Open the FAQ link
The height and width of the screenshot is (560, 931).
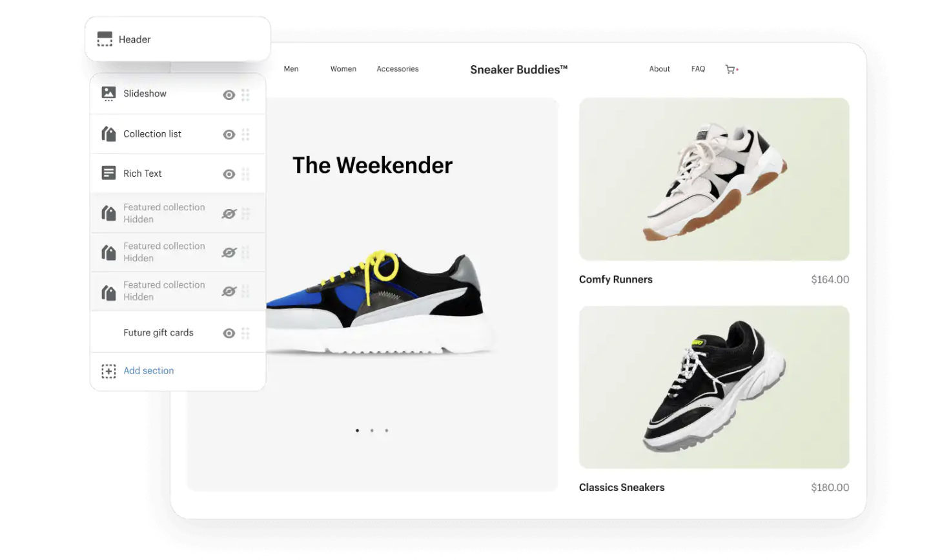[698, 69]
